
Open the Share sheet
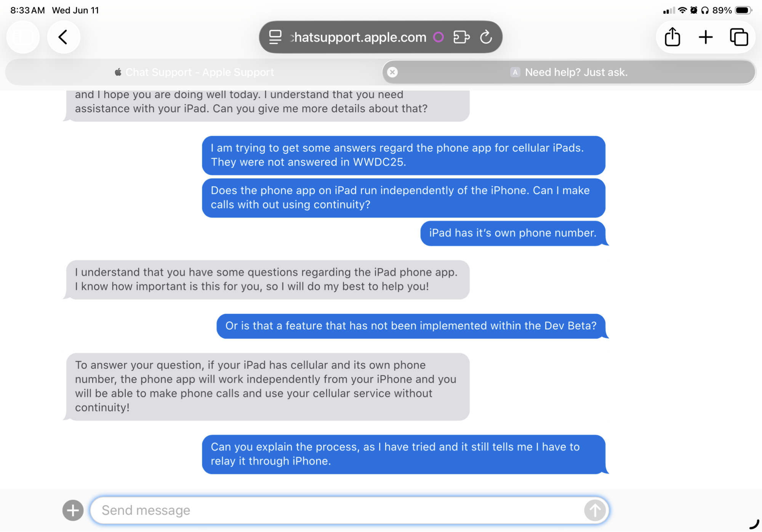672,37
